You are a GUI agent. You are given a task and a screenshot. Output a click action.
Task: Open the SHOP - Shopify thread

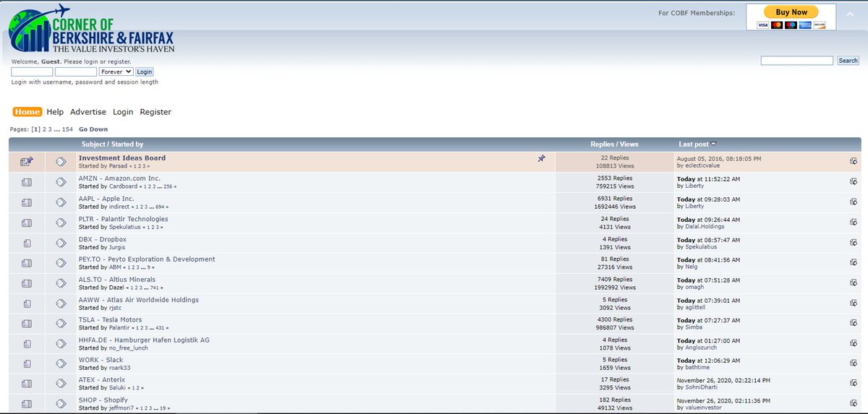coord(103,400)
